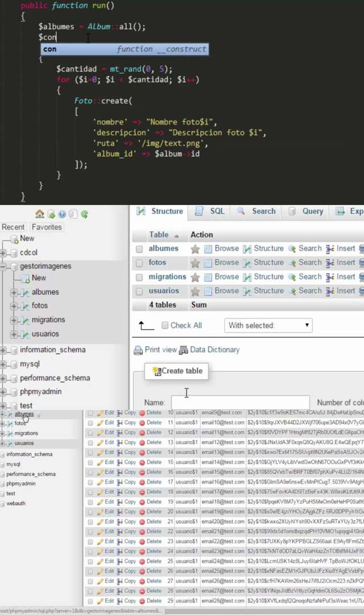
Task: Click the Print view printer icon
Action: (x=138, y=350)
